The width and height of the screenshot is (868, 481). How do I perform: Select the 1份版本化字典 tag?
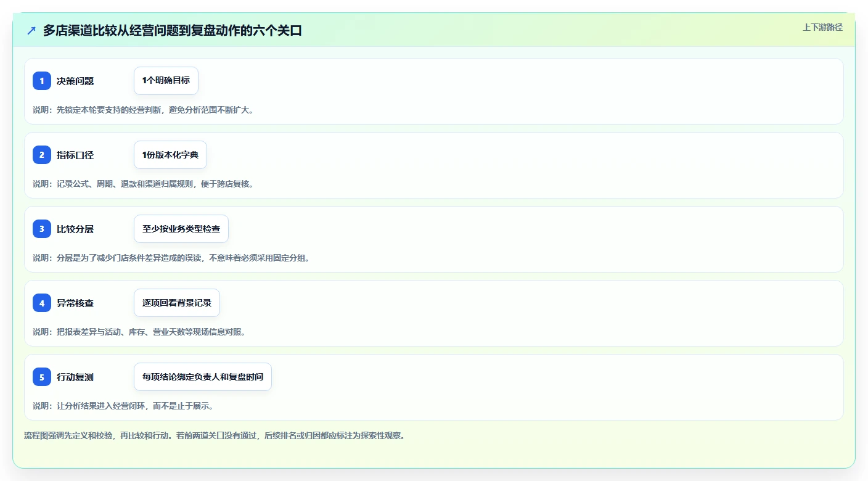coord(170,155)
